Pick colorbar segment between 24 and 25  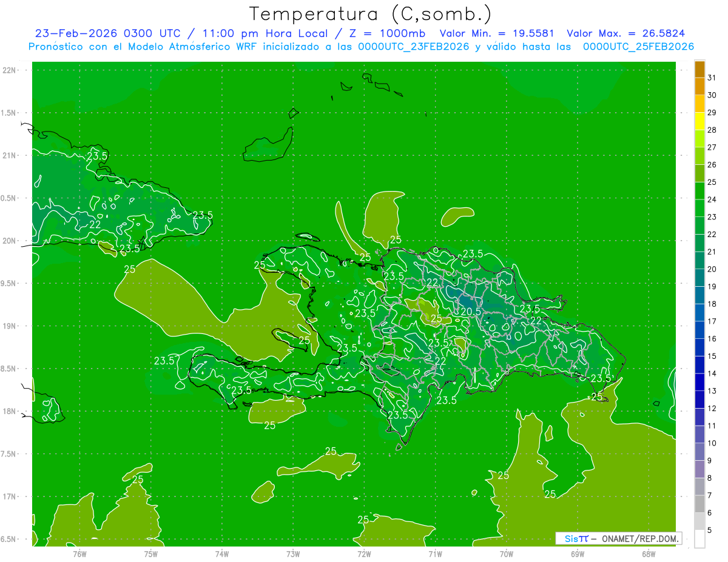(x=699, y=191)
